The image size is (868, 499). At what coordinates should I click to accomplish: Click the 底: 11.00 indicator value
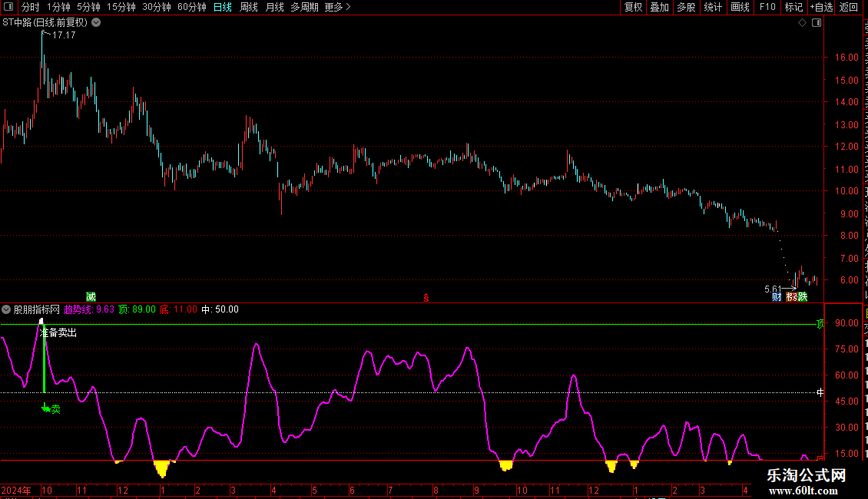coord(178,309)
